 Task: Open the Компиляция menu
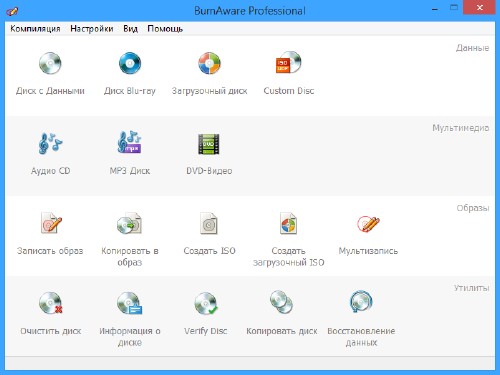point(35,29)
